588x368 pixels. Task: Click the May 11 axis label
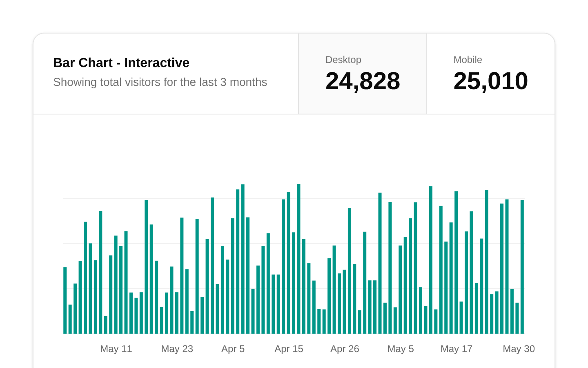tap(116, 349)
